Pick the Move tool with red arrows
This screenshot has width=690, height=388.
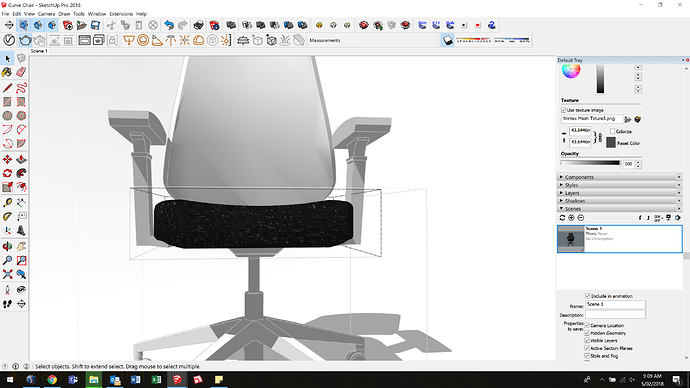click(x=7, y=159)
